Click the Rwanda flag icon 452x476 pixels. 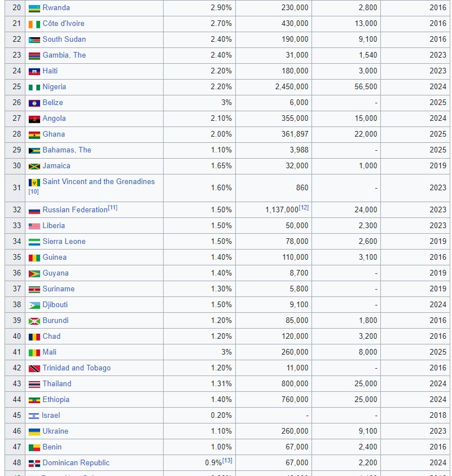(x=34, y=8)
